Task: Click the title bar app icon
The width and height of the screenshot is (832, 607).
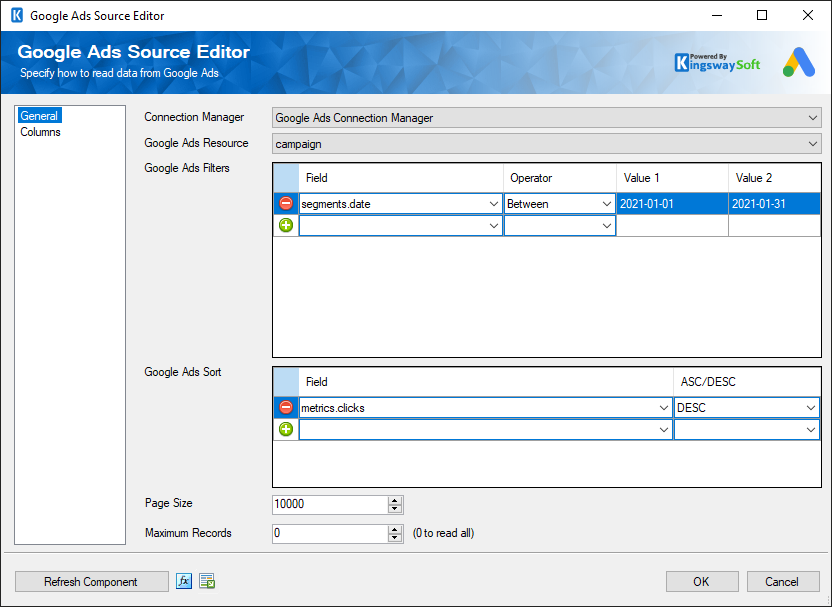Action: pos(16,15)
